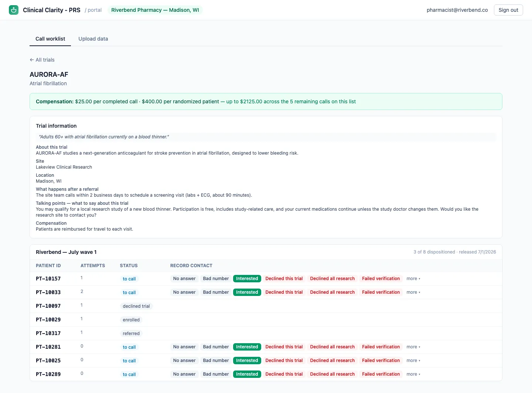Select patient ID PT-10029
532x393 pixels.
(x=48, y=320)
